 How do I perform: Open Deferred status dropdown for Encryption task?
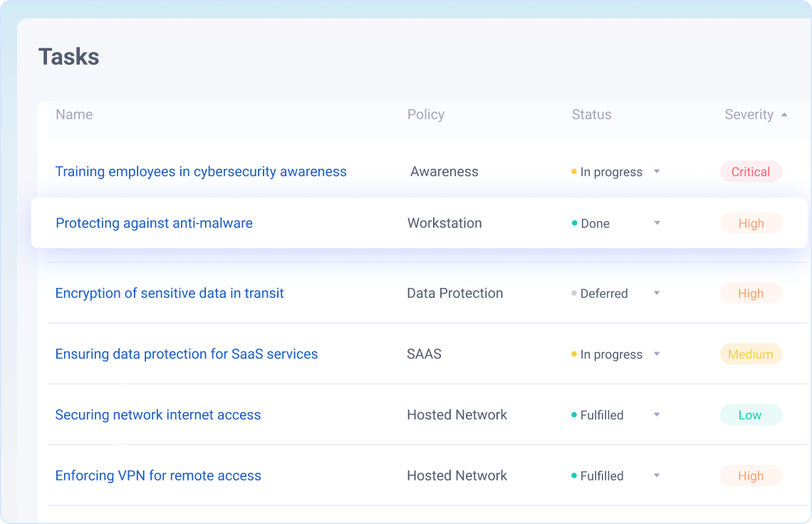point(657,293)
